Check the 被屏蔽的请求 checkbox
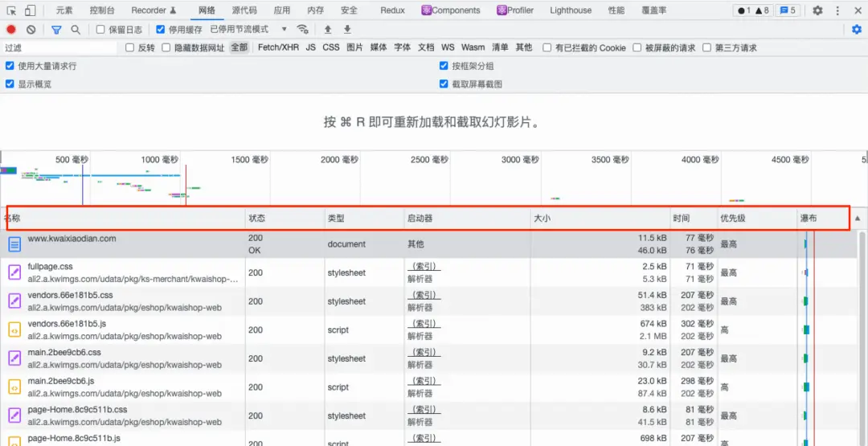The height and width of the screenshot is (446, 868). tap(637, 48)
